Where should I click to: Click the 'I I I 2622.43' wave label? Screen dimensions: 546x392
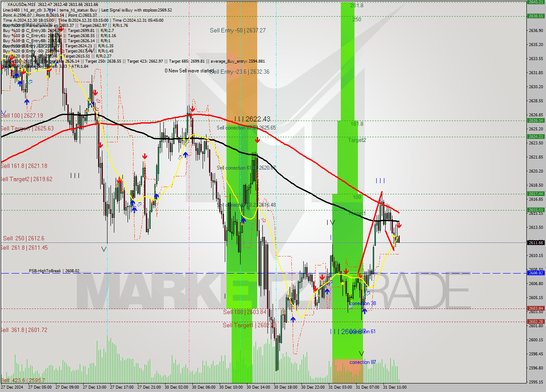coord(252,119)
